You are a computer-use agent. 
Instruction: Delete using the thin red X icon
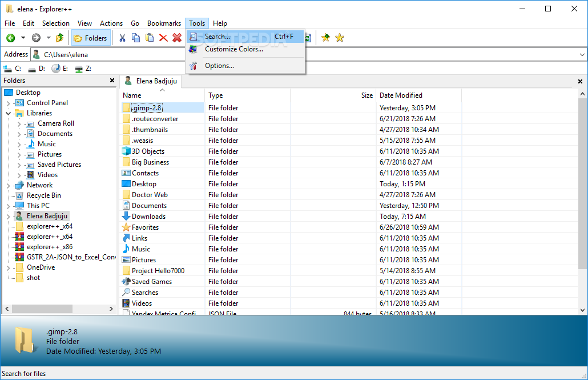coord(163,38)
